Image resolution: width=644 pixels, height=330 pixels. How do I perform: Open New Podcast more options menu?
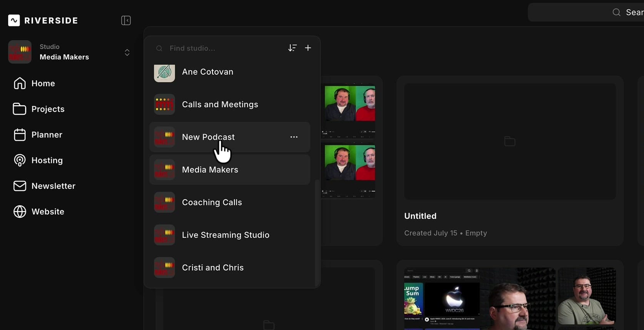pos(294,137)
